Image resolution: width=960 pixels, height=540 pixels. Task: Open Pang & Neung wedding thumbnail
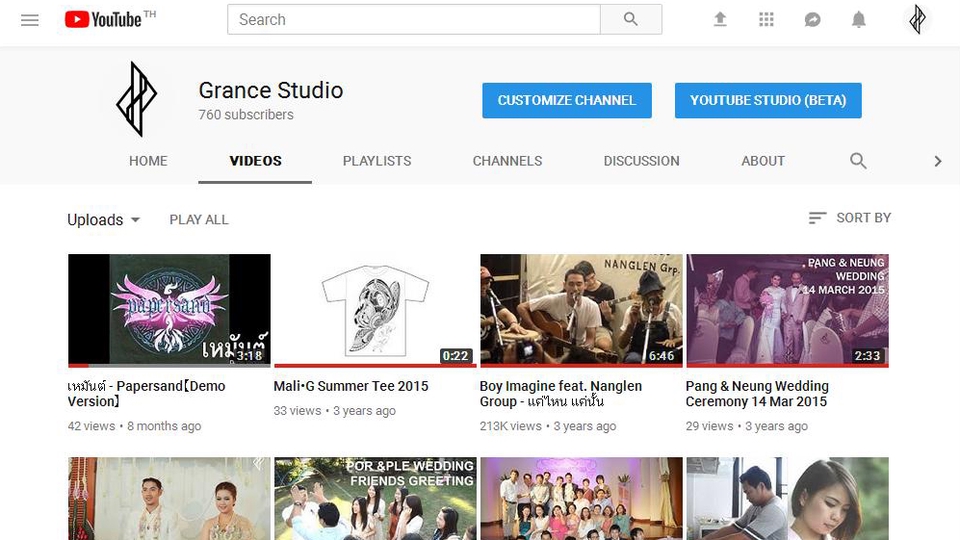point(787,310)
